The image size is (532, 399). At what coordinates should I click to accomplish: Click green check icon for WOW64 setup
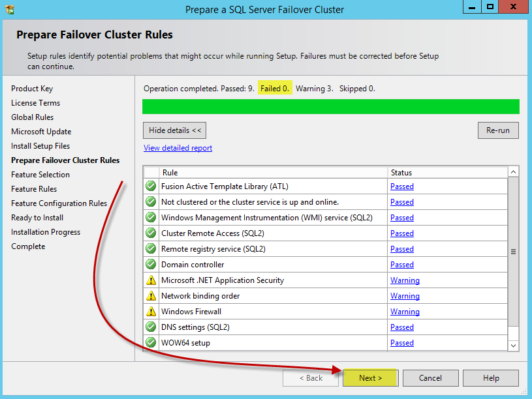click(x=151, y=342)
